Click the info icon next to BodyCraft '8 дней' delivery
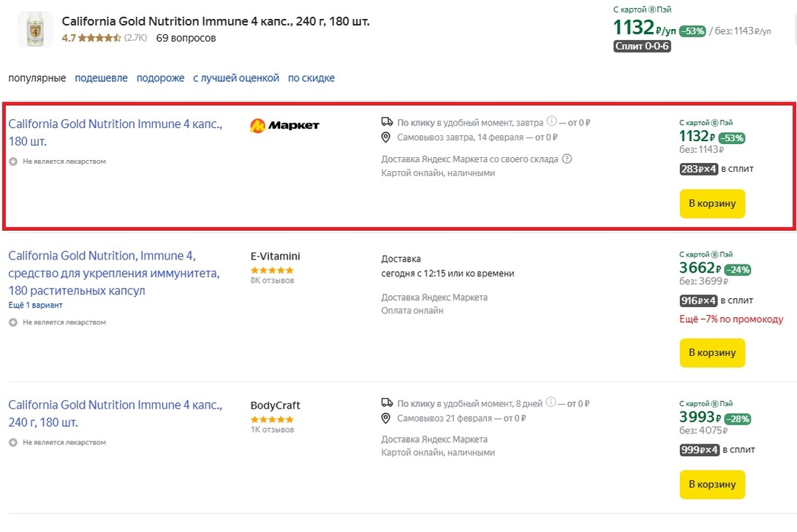 tap(551, 403)
